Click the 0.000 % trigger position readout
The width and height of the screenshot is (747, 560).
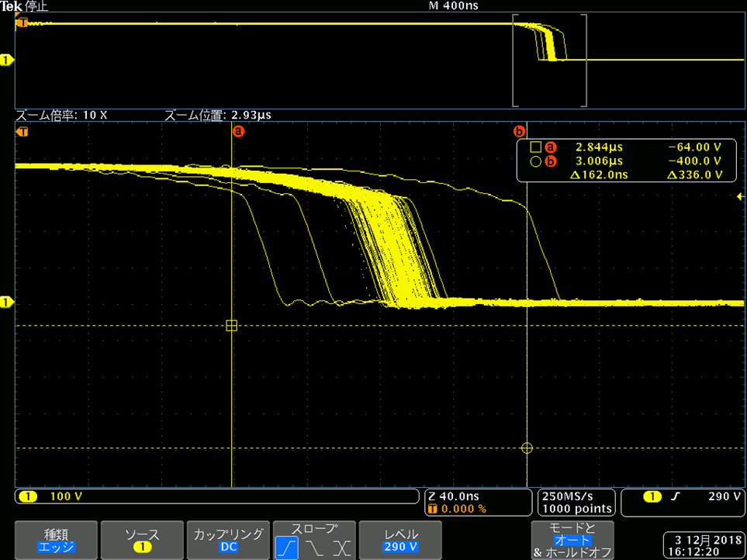(x=464, y=509)
